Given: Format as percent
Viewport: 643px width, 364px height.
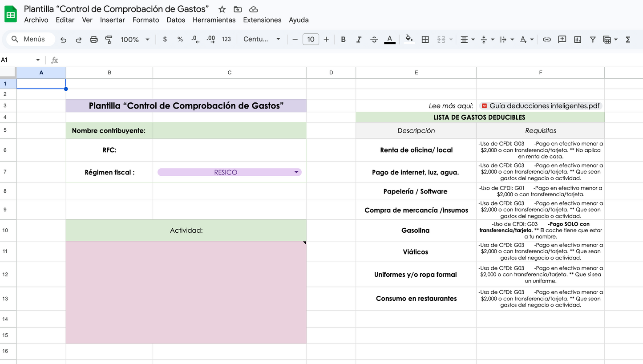Looking at the screenshot, I should pyautogui.click(x=180, y=39).
